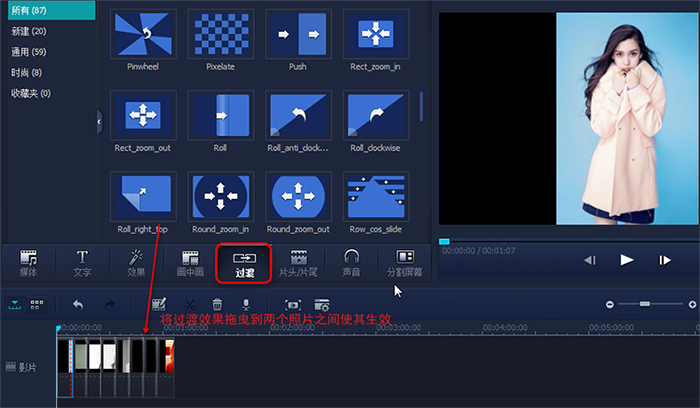The height and width of the screenshot is (408, 700).
Task: Click the timeline zoom slider
Action: coord(645,303)
